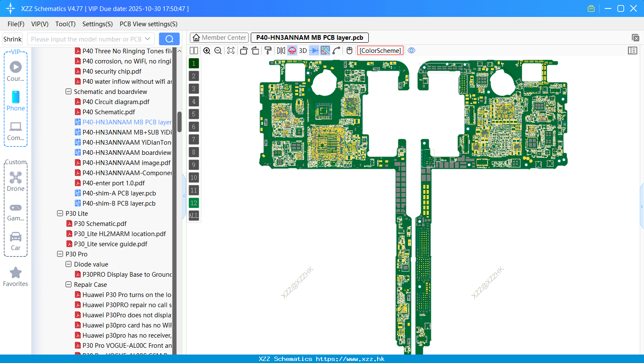Show PCB layer 2
Screen dimensions: 644x363
click(x=194, y=76)
